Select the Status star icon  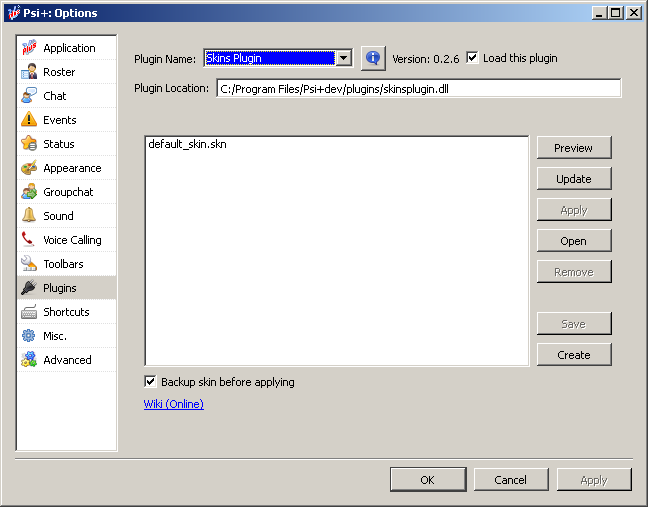[x=29, y=144]
